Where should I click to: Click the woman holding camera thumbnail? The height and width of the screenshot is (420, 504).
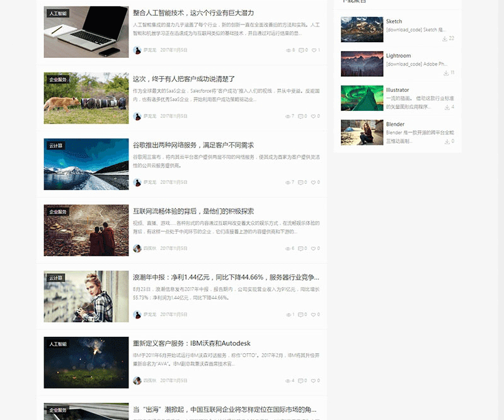pos(86,297)
